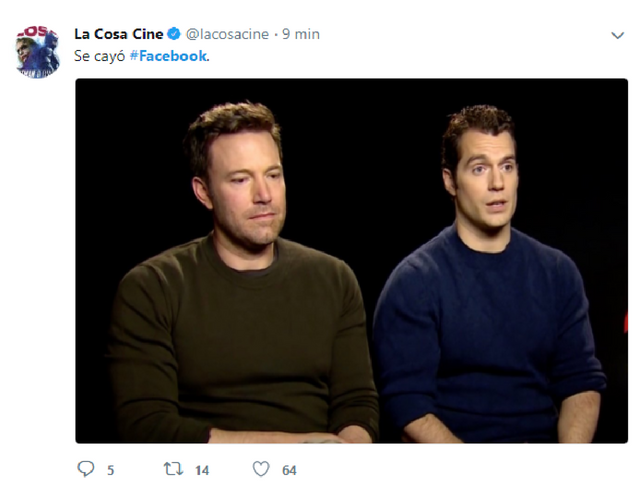Click the retweet count of 14
Viewport: 640px width, 500px height.
click(202, 470)
